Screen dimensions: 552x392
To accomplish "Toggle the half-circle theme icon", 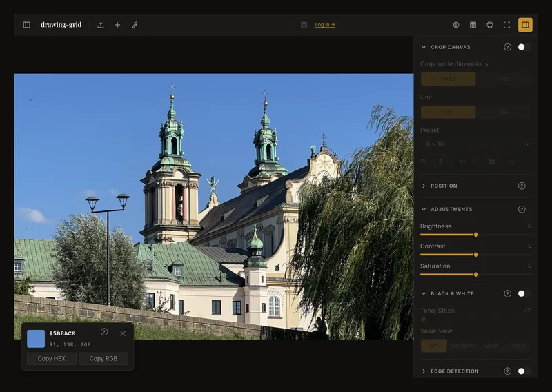I will pyautogui.click(x=456, y=25).
